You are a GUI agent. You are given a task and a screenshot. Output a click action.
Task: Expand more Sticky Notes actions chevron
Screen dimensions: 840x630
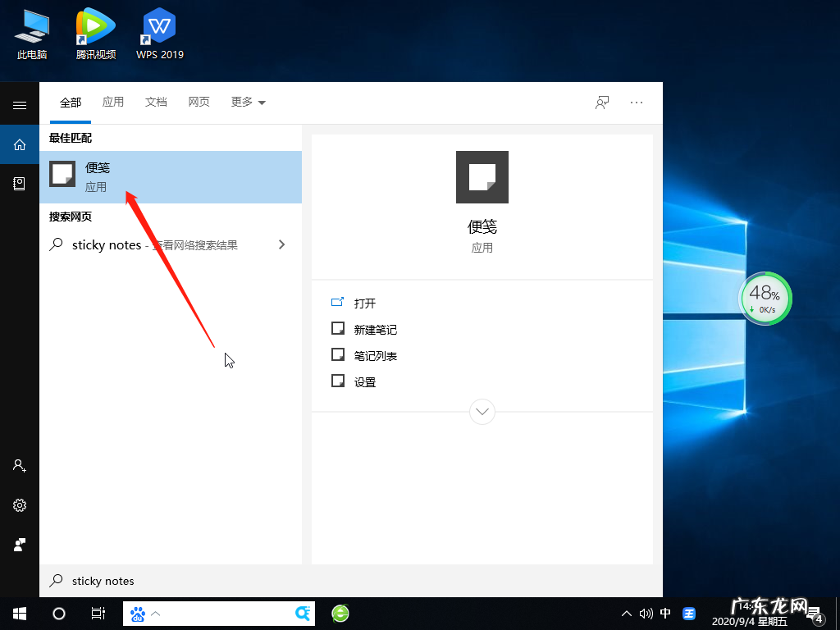pos(482,411)
